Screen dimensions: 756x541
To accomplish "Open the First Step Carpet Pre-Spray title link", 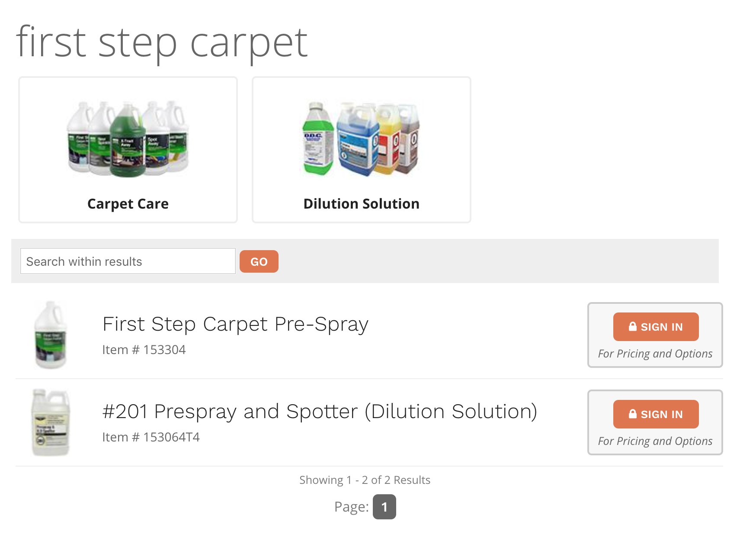I will tap(235, 324).
